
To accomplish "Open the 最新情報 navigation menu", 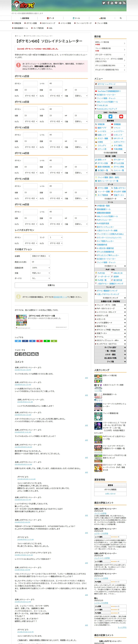I will [25, 18].
